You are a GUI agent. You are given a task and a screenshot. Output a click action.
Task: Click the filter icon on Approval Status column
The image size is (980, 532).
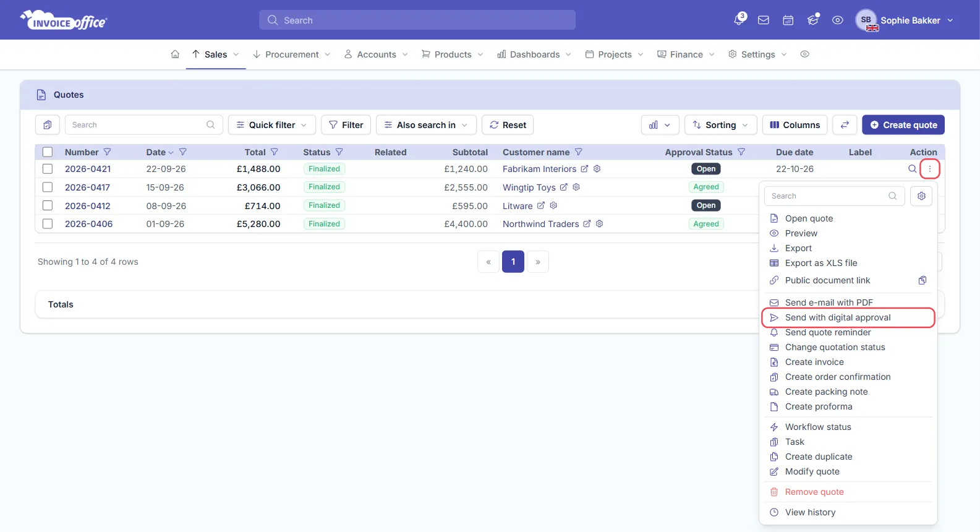coord(741,152)
